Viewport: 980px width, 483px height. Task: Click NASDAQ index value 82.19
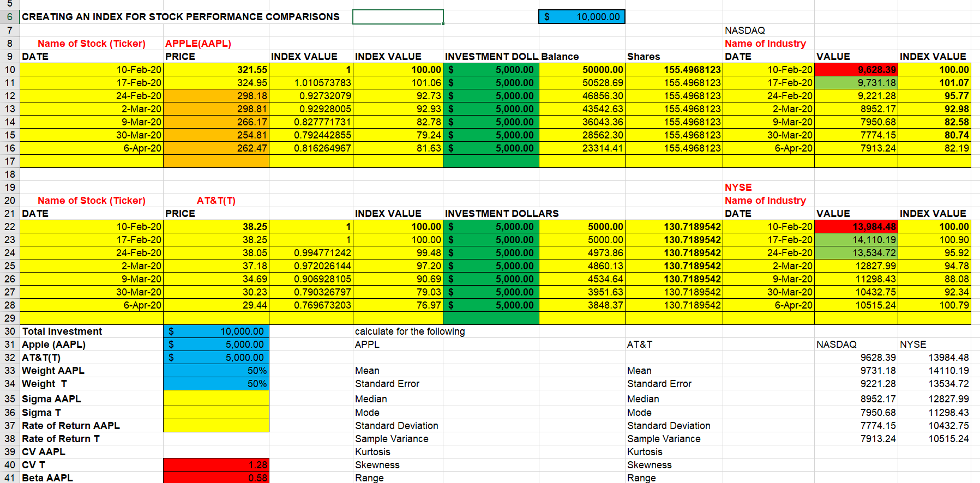(x=934, y=148)
